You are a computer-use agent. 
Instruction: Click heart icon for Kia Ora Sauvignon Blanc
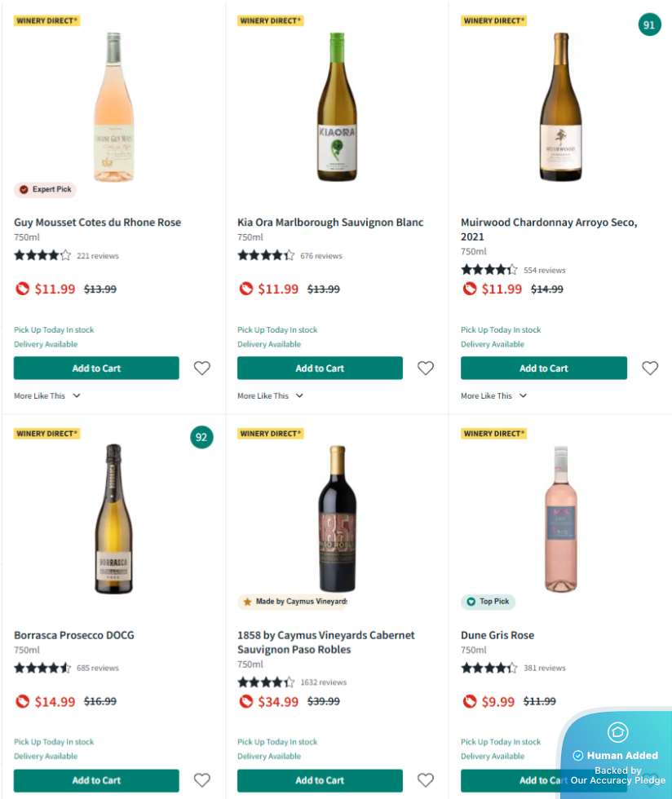click(x=426, y=369)
